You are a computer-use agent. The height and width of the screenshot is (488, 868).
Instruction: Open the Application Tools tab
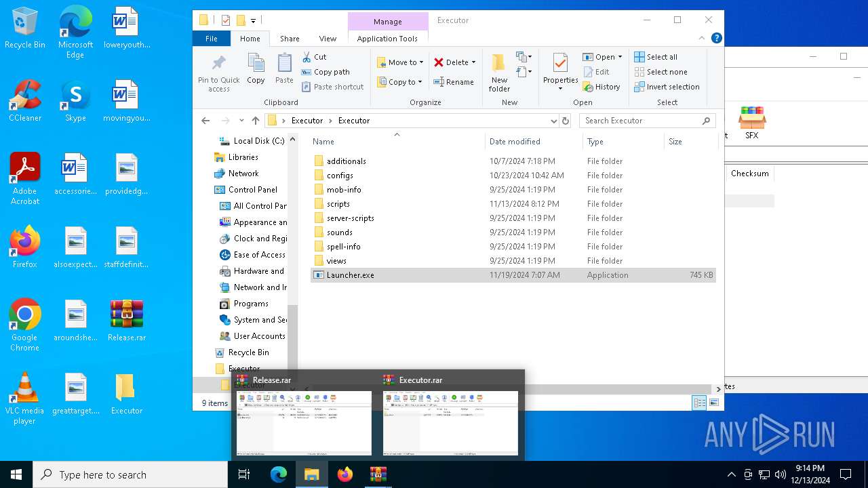(x=387, y=39)
